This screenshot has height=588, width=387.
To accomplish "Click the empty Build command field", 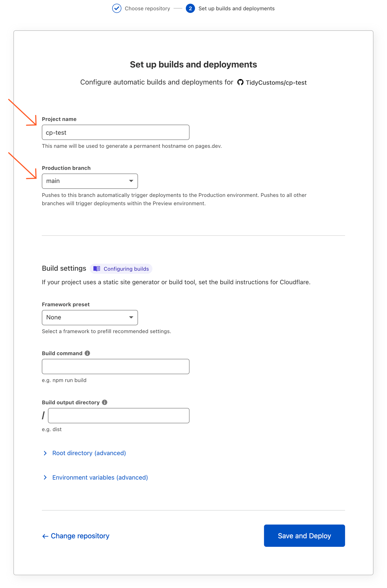I will pos(115,366).
